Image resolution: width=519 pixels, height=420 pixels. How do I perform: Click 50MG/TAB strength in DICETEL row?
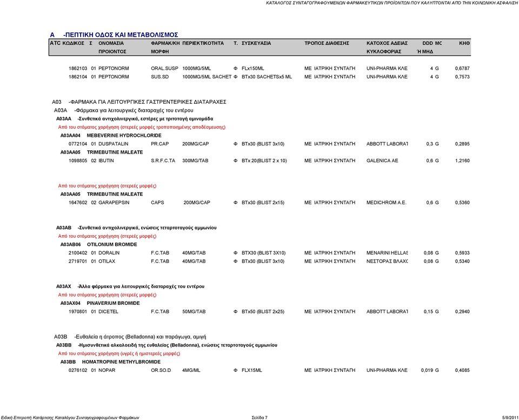pyautogui.click(x=194, y=311)
